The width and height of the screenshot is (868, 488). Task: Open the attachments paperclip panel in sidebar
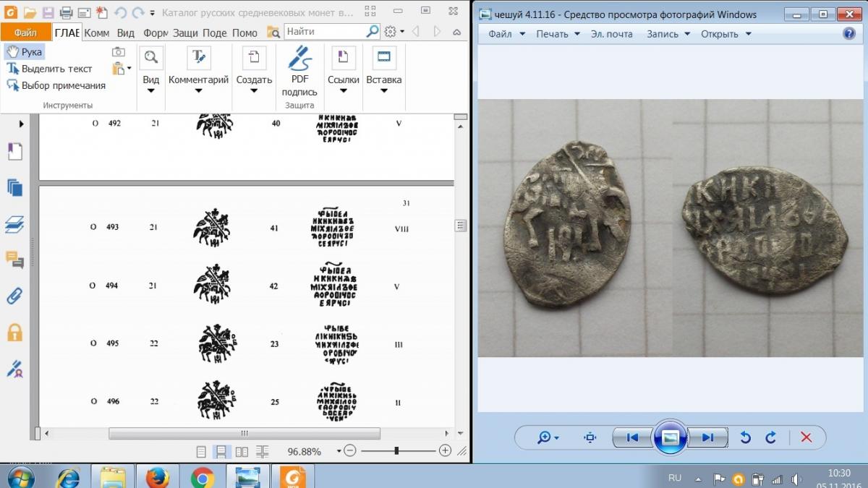pos(14,296)
